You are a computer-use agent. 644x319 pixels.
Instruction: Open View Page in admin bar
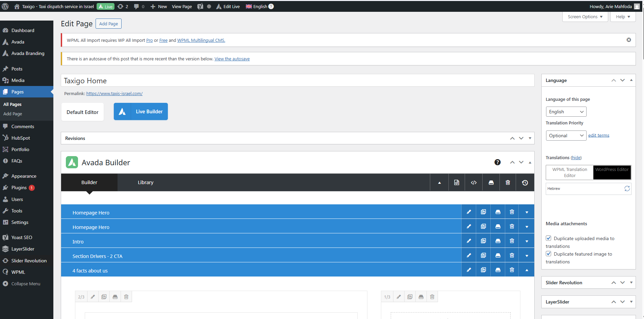pyautogui.click(x=182, y=6)
